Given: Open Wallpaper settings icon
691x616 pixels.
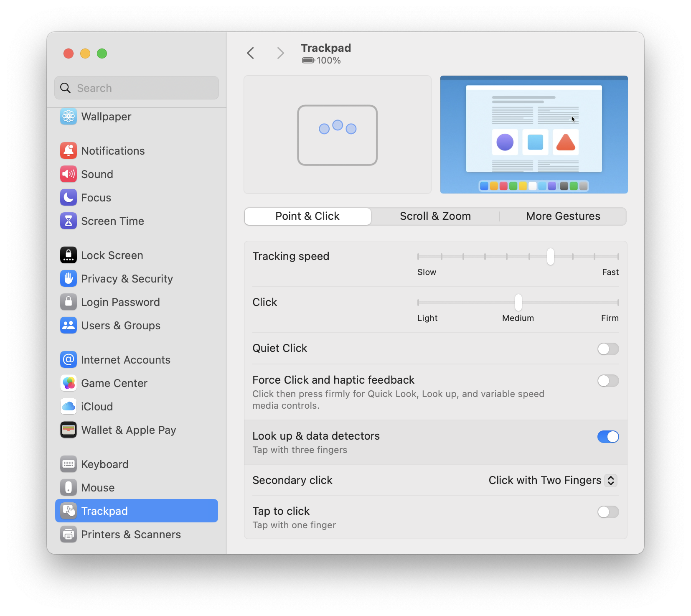Looking at the screenshot, I should 69,117.
